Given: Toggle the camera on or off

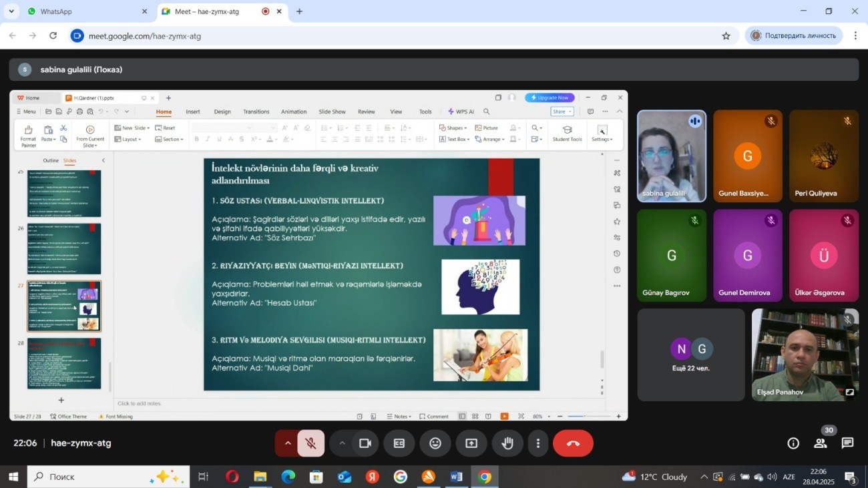Looking at the screenshot, I should tap(365, 443).
